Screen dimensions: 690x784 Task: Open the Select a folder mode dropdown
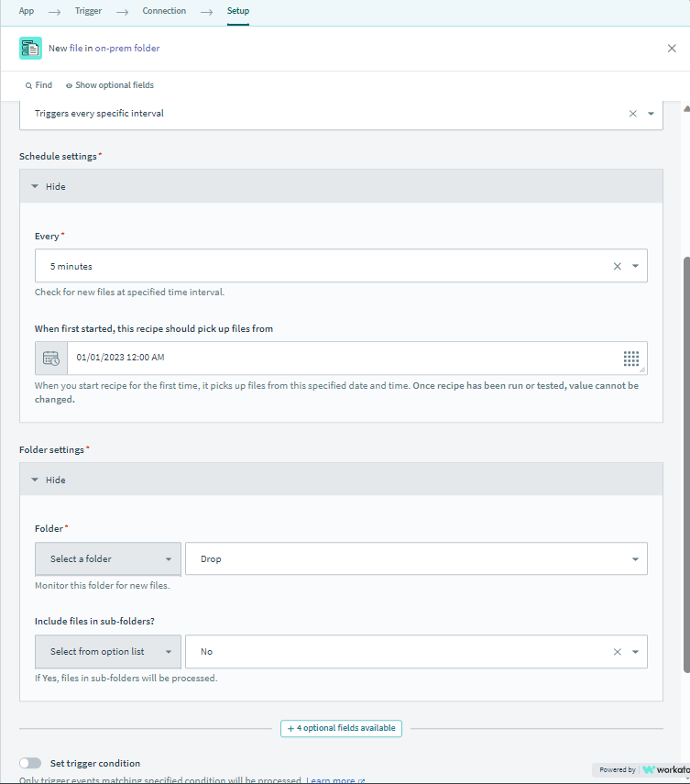coord(108,559)
